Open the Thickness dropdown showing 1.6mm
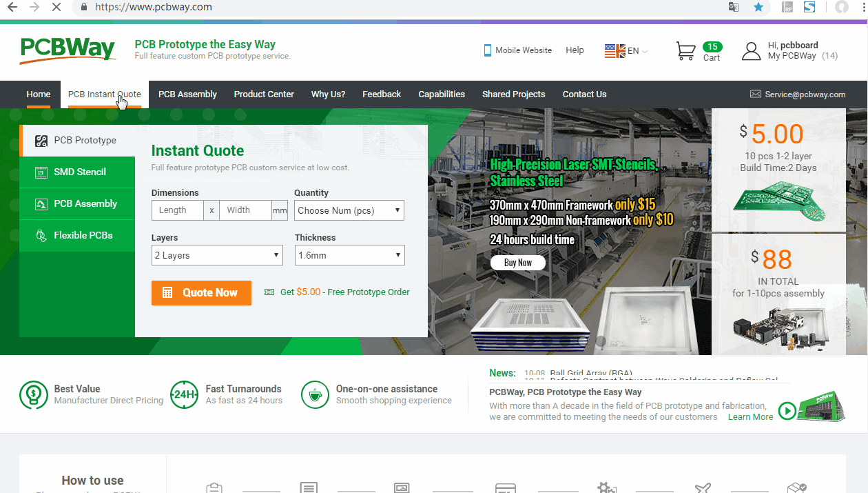This screenshot has height=493, width=868. coord(350,255)
